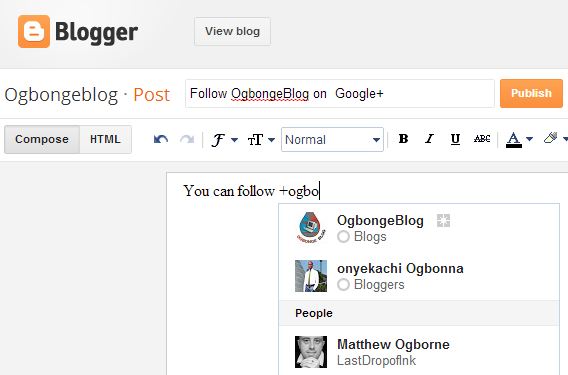
Task: Click the Blogger logo icon
Action: [x=34, y=32]
